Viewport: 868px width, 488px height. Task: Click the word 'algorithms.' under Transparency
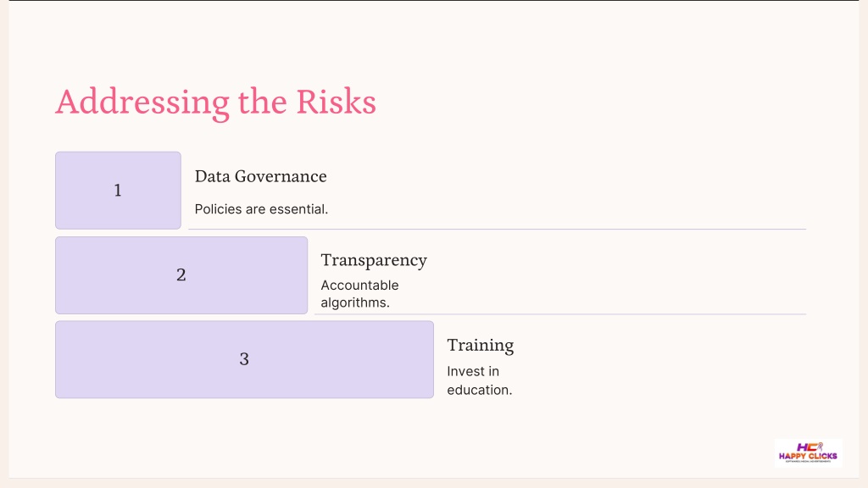coord(355,303)
